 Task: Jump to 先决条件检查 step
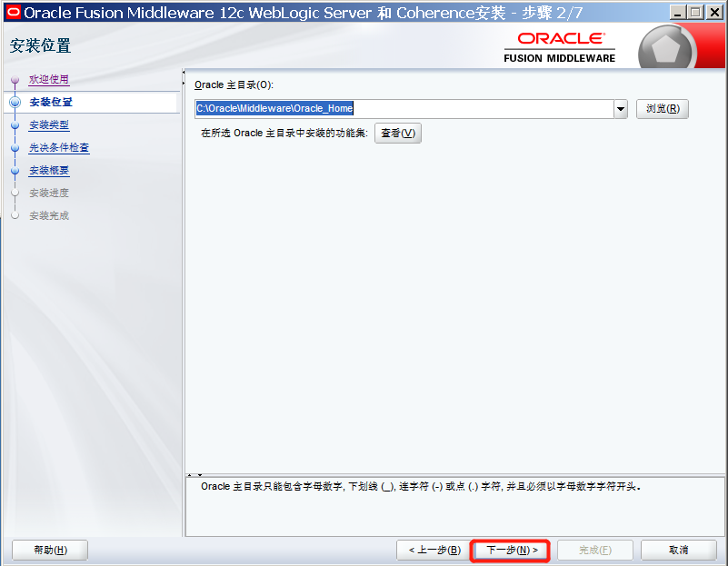59,147
